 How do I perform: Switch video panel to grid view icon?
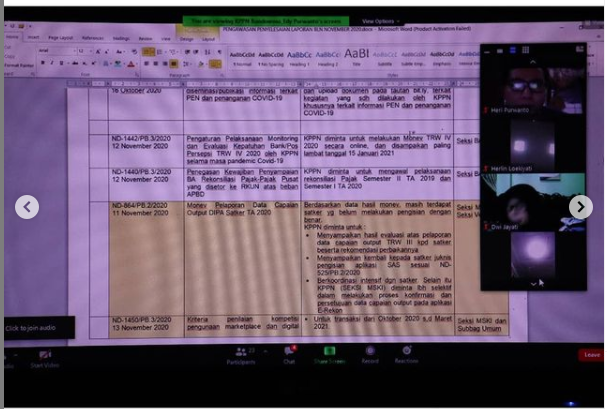pos(525,50)
